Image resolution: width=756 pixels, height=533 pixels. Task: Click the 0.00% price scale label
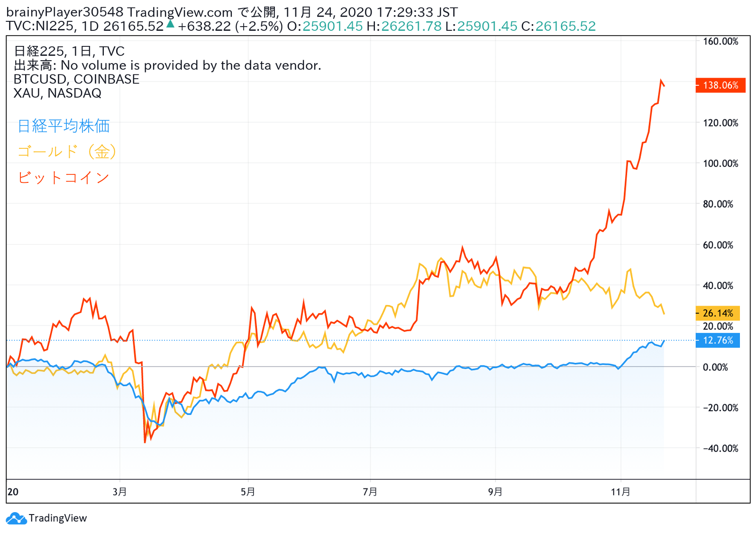[x=715, y=367]
